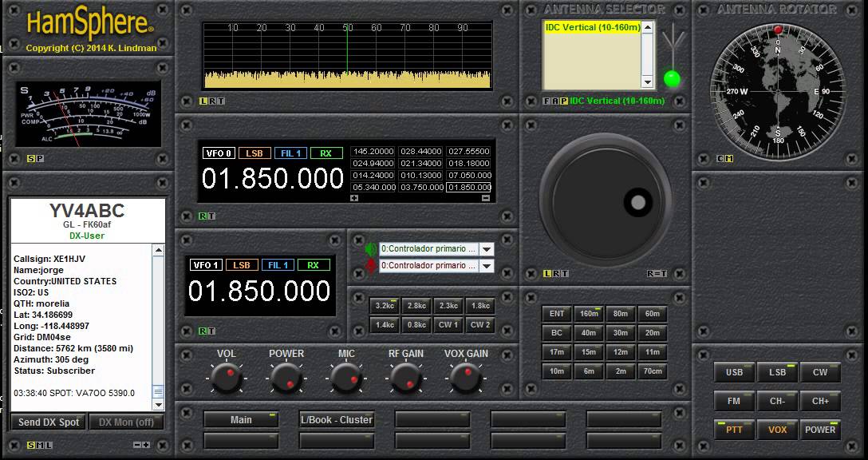Screen dimensions: 868x460
Task: Click R indicator under VFO 0 display
Action: pos(203,216)
